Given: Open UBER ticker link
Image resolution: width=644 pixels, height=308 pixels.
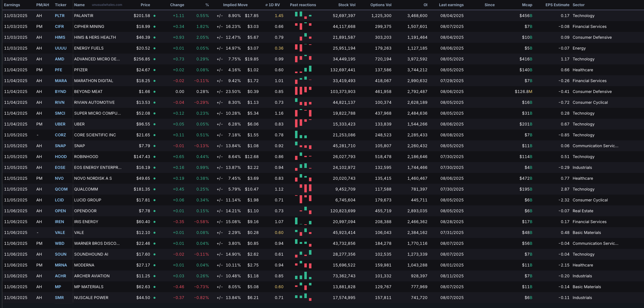Looking at the screenshot, I should click(60, 124).
